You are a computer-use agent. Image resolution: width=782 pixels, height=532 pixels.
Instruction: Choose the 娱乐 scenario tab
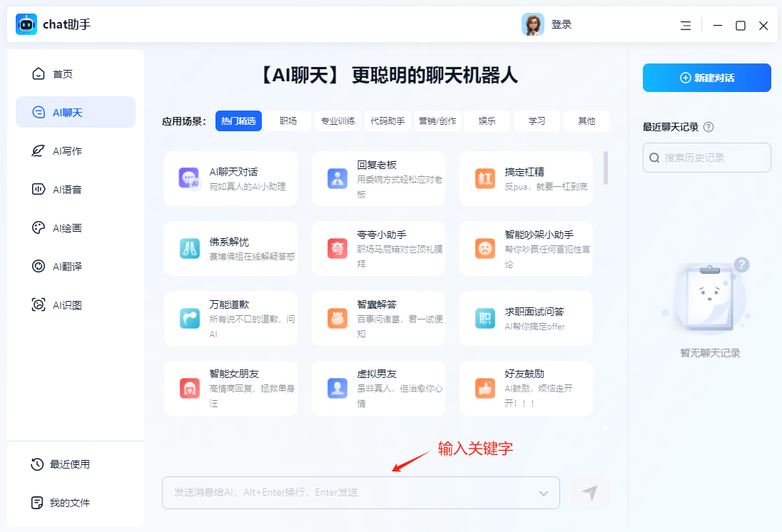click(487, 121)
